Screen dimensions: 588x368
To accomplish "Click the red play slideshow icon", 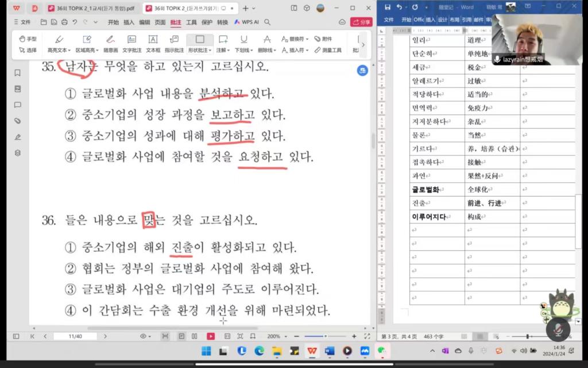I will [x=211, y=336].
